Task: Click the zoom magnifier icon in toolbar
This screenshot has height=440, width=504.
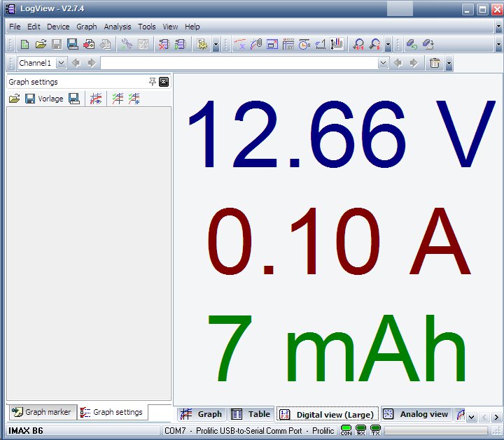Action: [358, 44]
